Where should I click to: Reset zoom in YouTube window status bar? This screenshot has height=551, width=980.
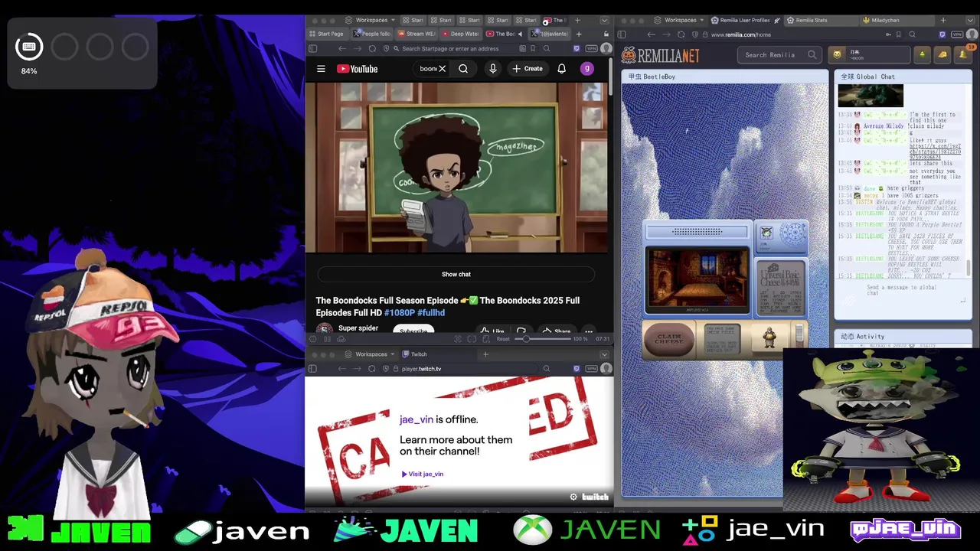tap(503, 338)
